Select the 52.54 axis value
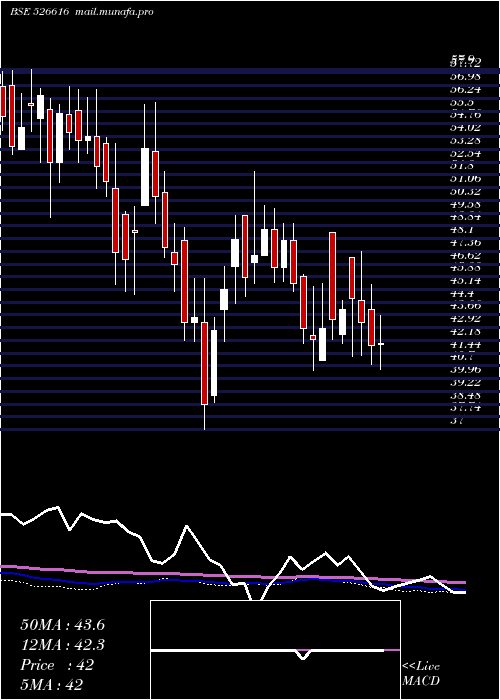This screenshot has width=500, height=700. coord(465,154)
